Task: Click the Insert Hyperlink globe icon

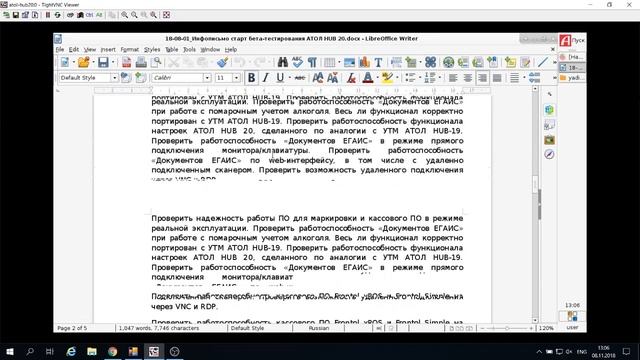Action: click(x=449, y=62)
